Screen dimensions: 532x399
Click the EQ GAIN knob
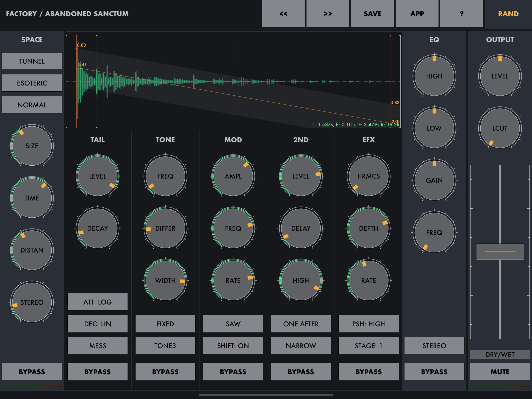pos(434,180)
